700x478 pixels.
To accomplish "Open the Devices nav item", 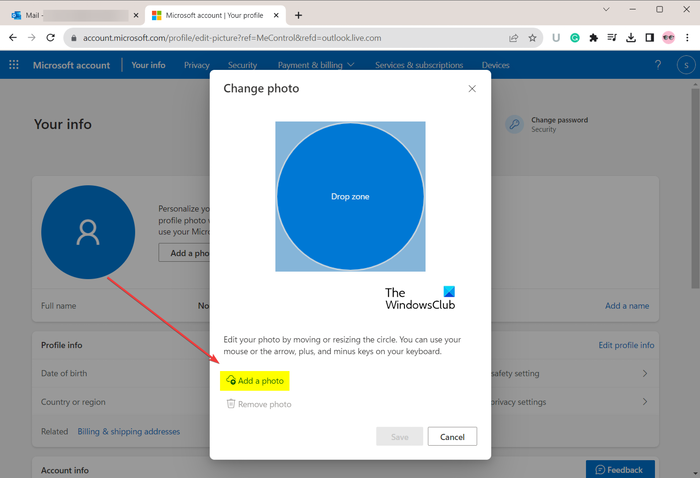I will (496, 65).
